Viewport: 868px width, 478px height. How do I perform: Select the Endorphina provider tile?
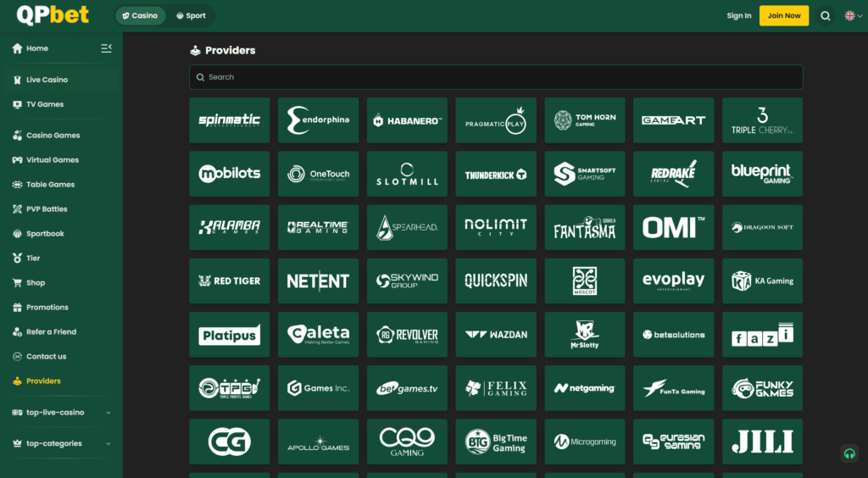pos(319,120)
